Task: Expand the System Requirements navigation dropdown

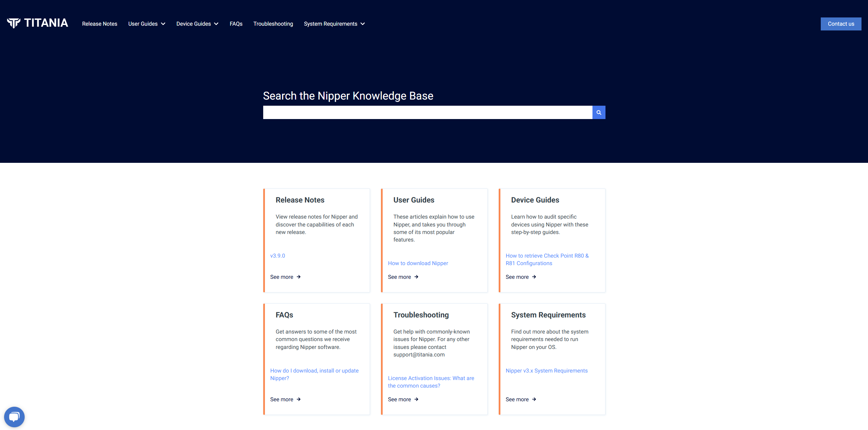Action: (x=334, y=24)
